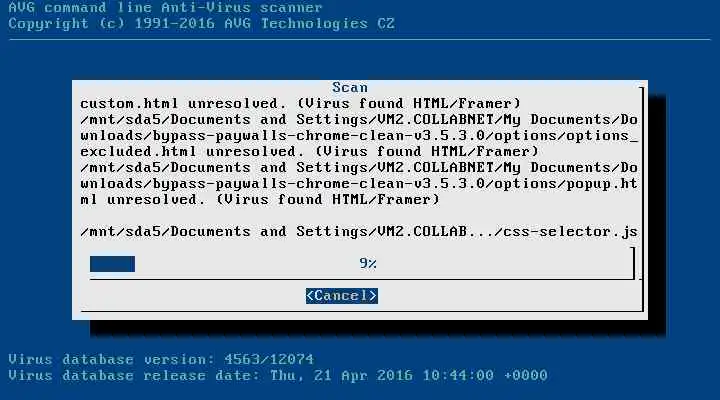Click the Copyright AVG Technologies CZ line
This screenshot has width=720, height=400.
click(x=201, y=23)
